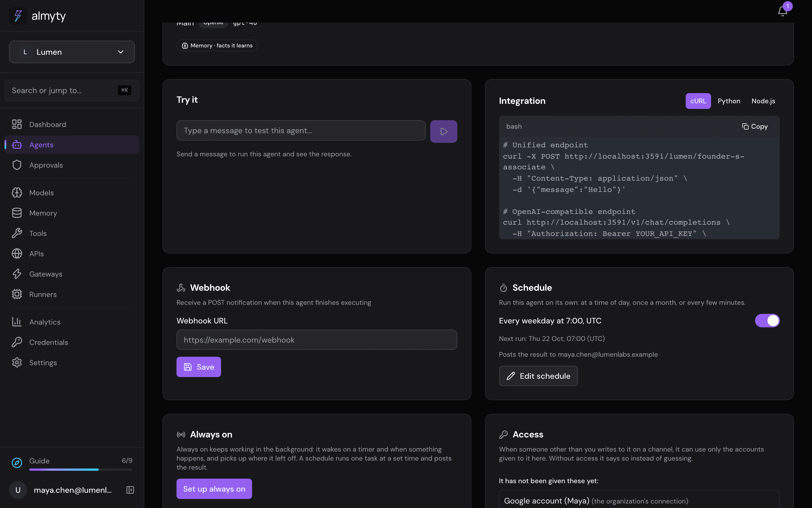Click the Memory facts it learns chip

pyautogui.click(x=217, y=46)
